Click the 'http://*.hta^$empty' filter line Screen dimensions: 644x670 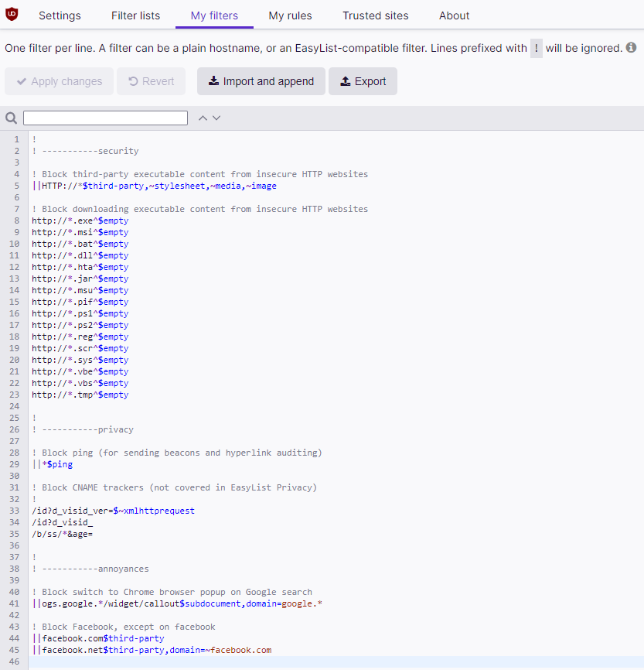point(80,267)
